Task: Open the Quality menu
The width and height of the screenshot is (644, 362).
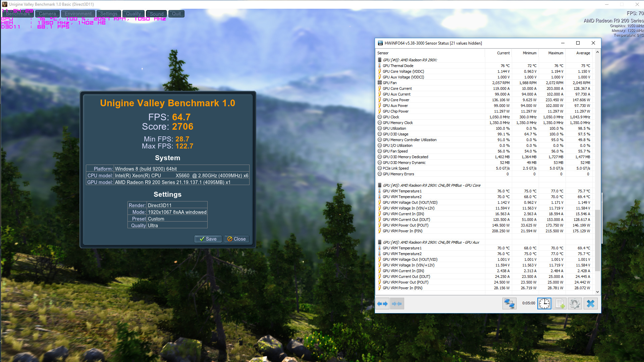Action: point(133,14)
